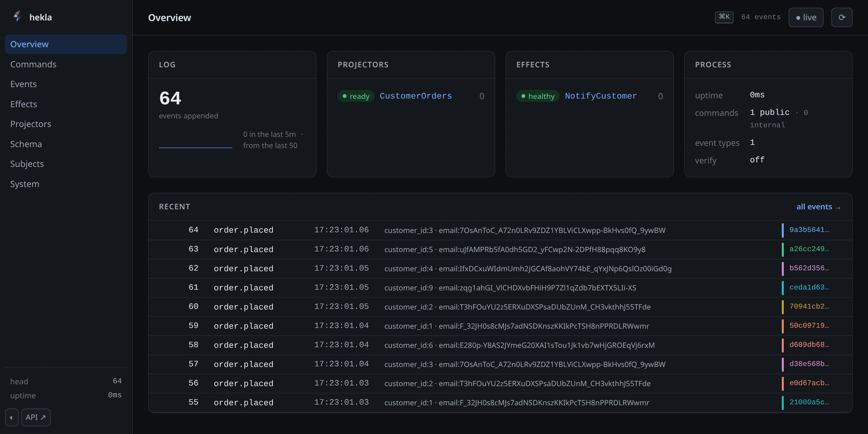
Task: Open the System sidebar item
Action: 66,184
